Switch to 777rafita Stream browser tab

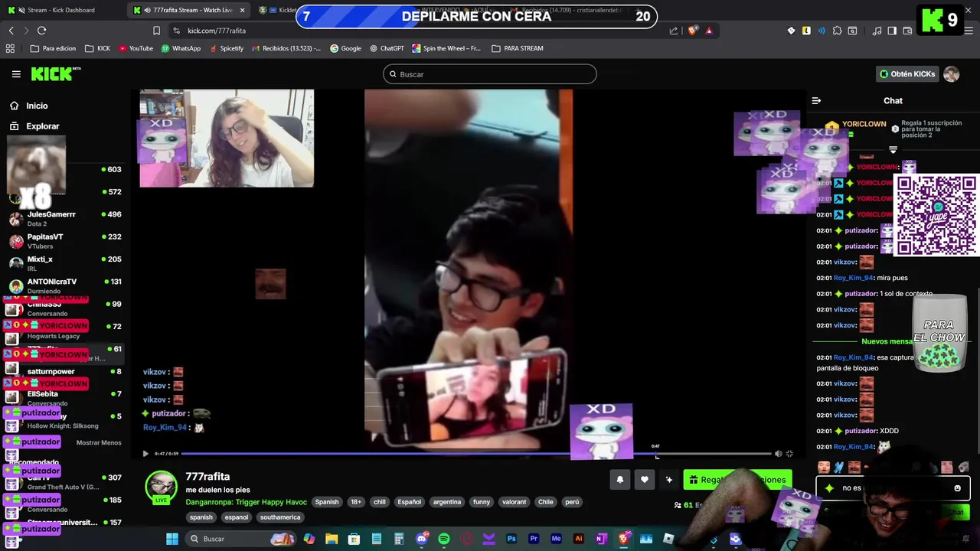pos(188,10)
